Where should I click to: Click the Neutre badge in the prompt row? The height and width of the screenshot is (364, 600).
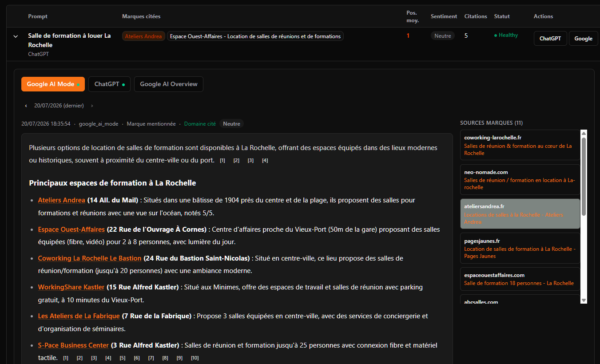[x=443, y=36]
